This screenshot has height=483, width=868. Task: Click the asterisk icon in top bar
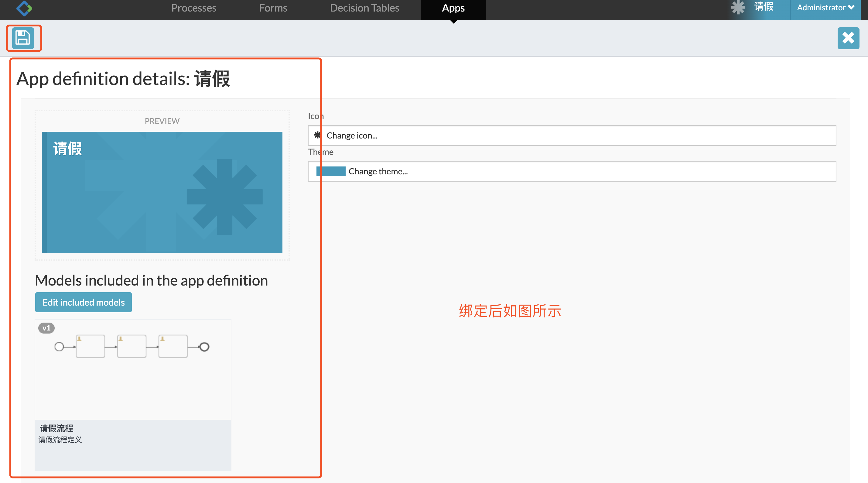point(738,7)
